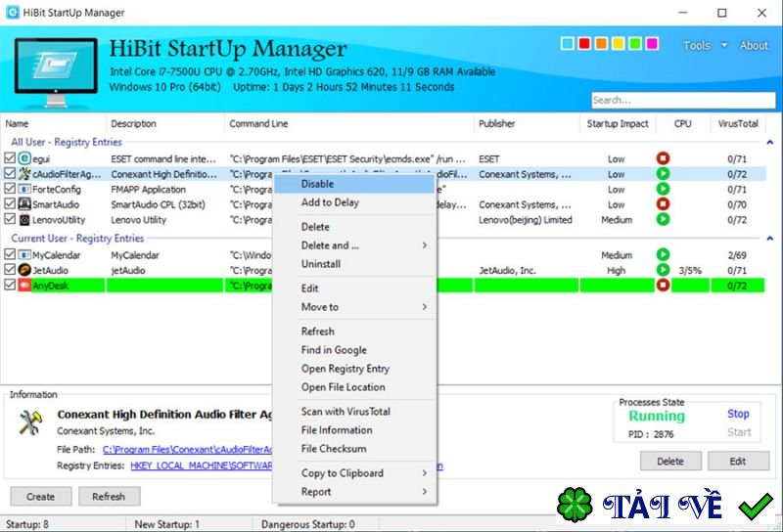The image size is (783, 532).
Task: Select Scan with VirusTotal menu item
Action: 354,412
